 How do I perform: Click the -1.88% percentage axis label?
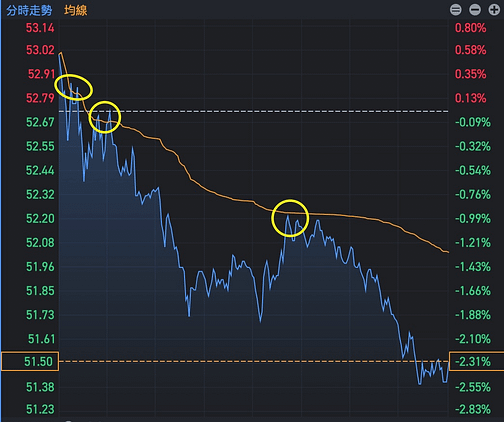coord(473,315)
